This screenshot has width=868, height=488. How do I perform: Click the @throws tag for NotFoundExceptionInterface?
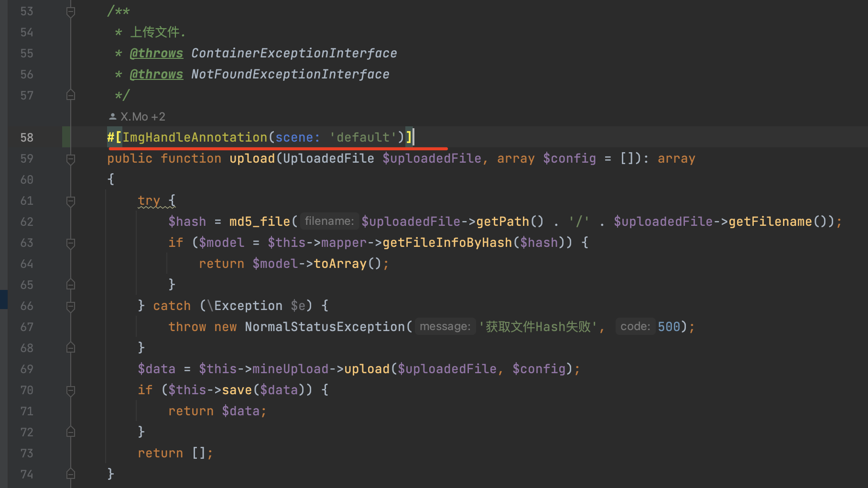[156, 75]
